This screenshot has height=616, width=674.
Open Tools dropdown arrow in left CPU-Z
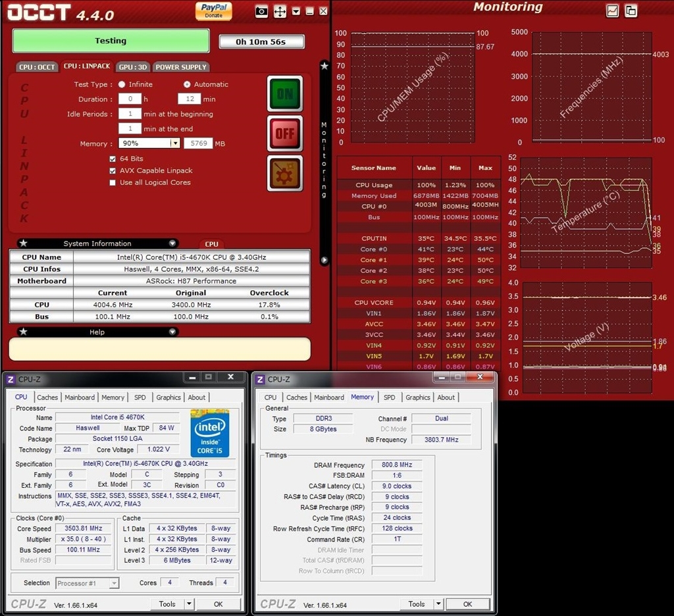[x=189, y=604]
